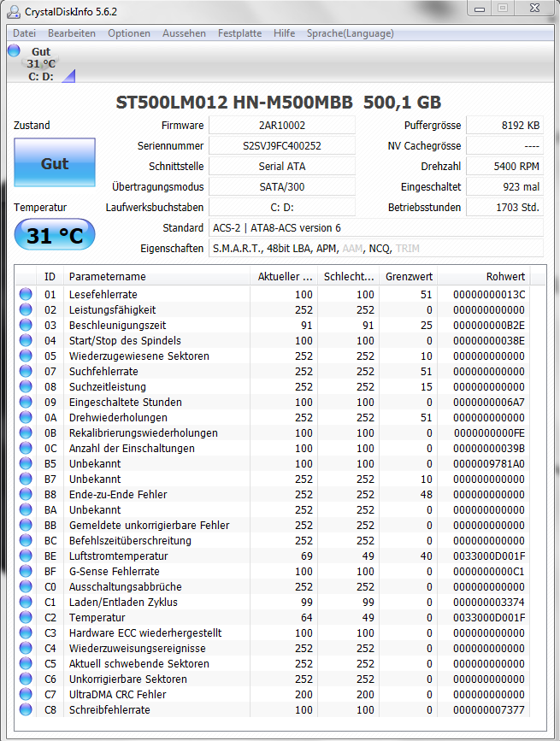This screenshot has width=560, height=741.
Task: Click the Drehzahl value 5400 RPM
Action: [x=504, y=167]
